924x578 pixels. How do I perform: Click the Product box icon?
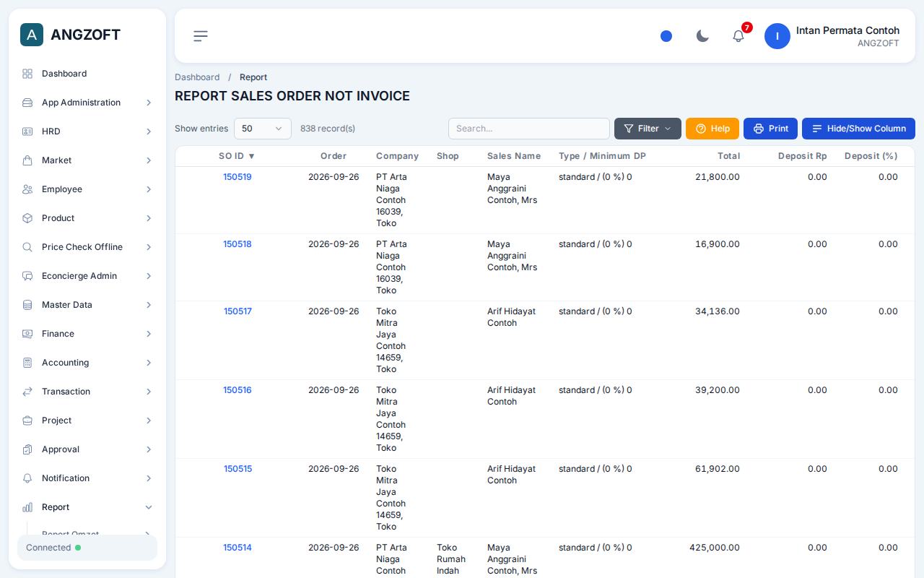(27, 218)
